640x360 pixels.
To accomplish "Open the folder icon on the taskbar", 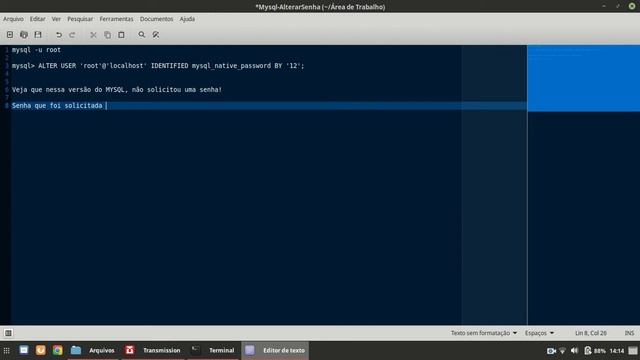I will (76, 350).
